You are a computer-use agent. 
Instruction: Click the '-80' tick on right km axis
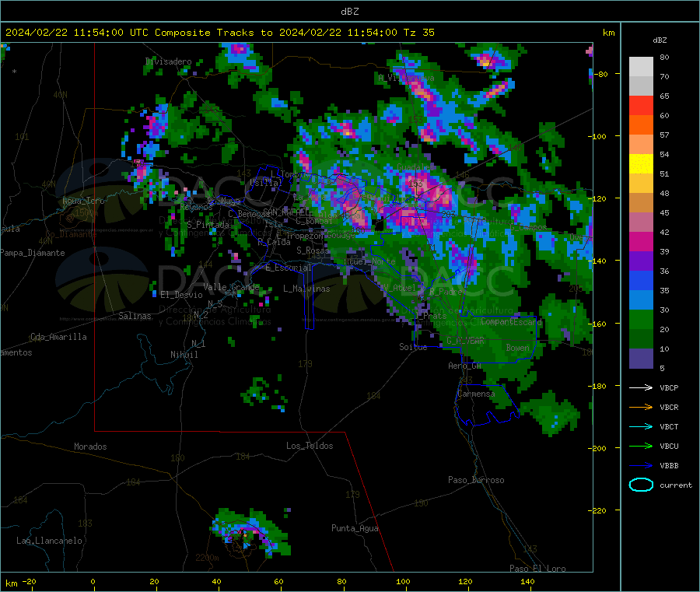(x=600, y=74)
